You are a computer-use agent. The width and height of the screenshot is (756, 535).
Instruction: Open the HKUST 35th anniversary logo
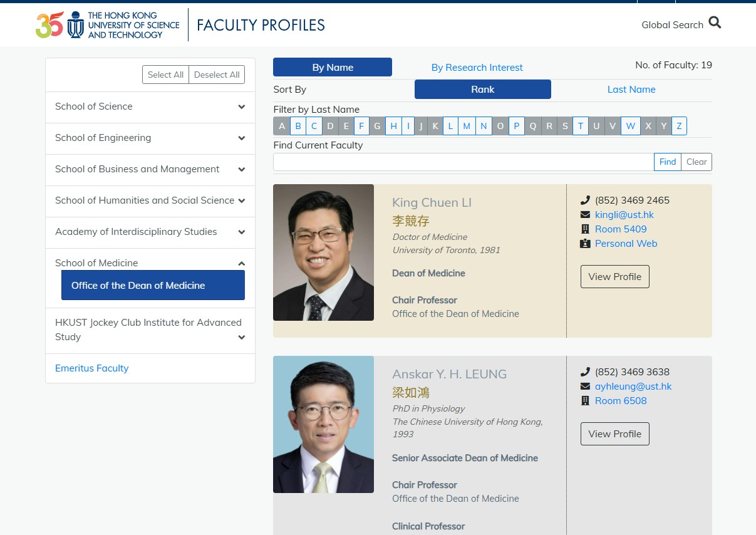point(49,25)
